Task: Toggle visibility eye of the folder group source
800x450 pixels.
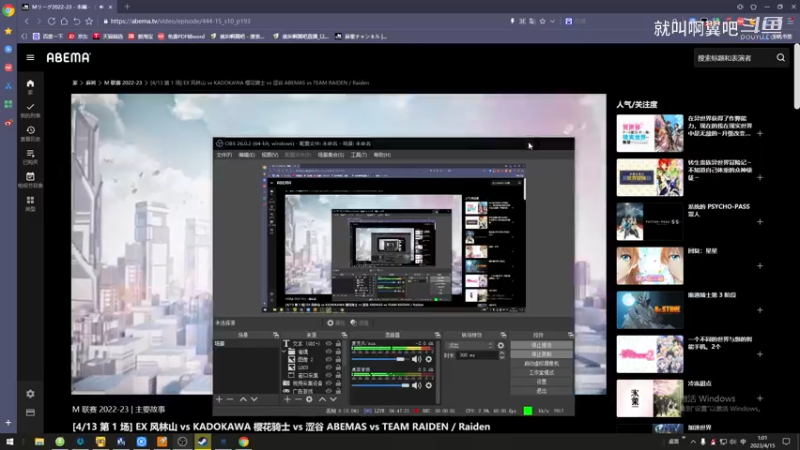Action: [x=329, y=352]
